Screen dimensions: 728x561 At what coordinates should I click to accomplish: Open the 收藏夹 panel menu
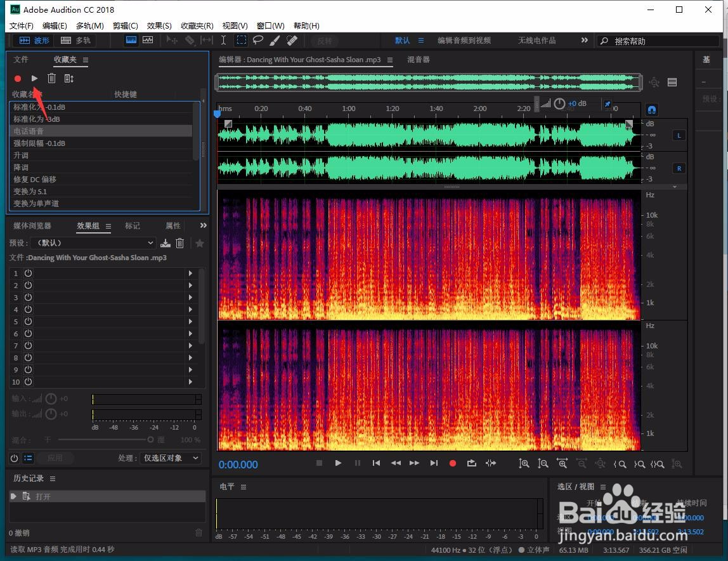pyautogui.click(x=86, y=60)
